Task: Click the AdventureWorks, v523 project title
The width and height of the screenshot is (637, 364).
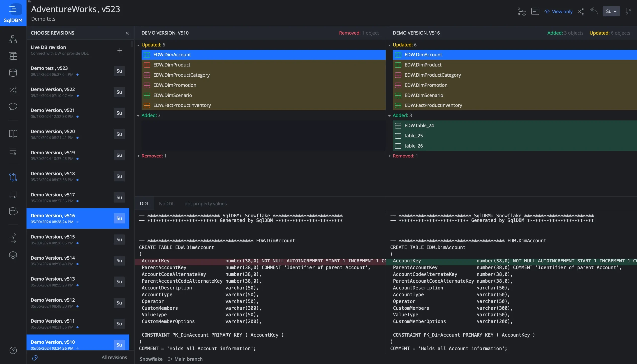Action: [75, 9]
